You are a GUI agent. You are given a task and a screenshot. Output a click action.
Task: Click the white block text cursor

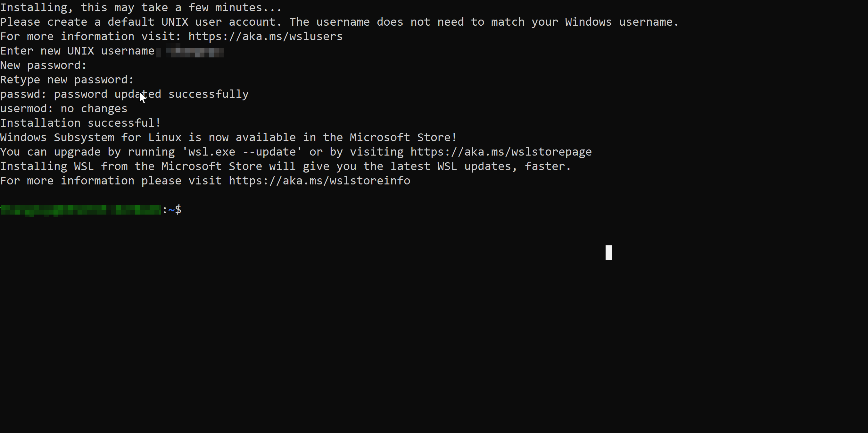608,253
